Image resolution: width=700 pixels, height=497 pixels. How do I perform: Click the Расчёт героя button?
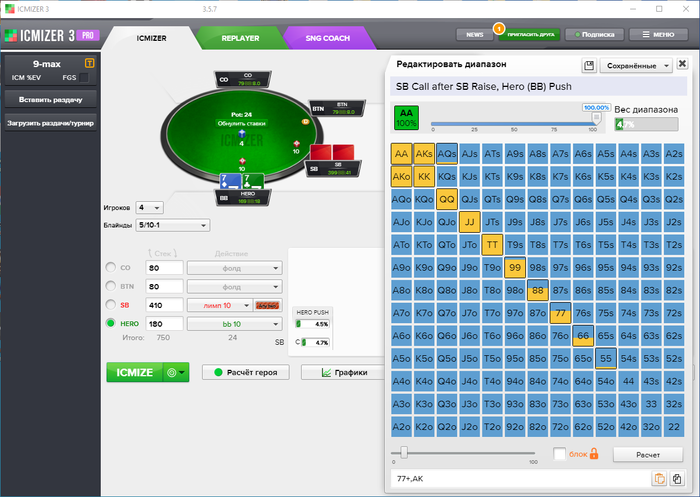(x=246, y=372)
